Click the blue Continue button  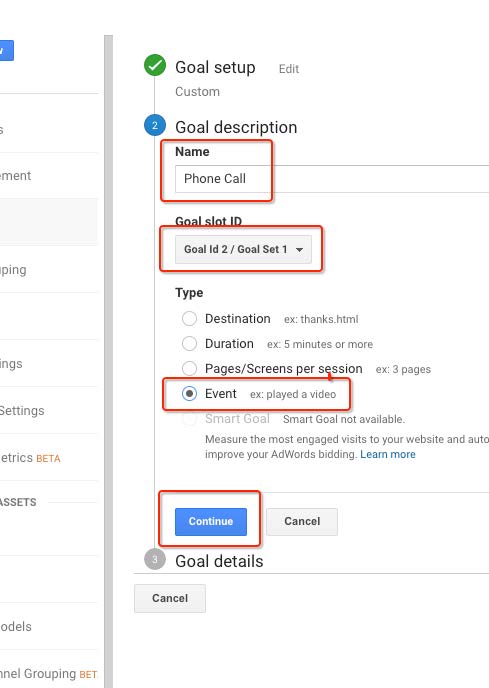pos(211,522)
